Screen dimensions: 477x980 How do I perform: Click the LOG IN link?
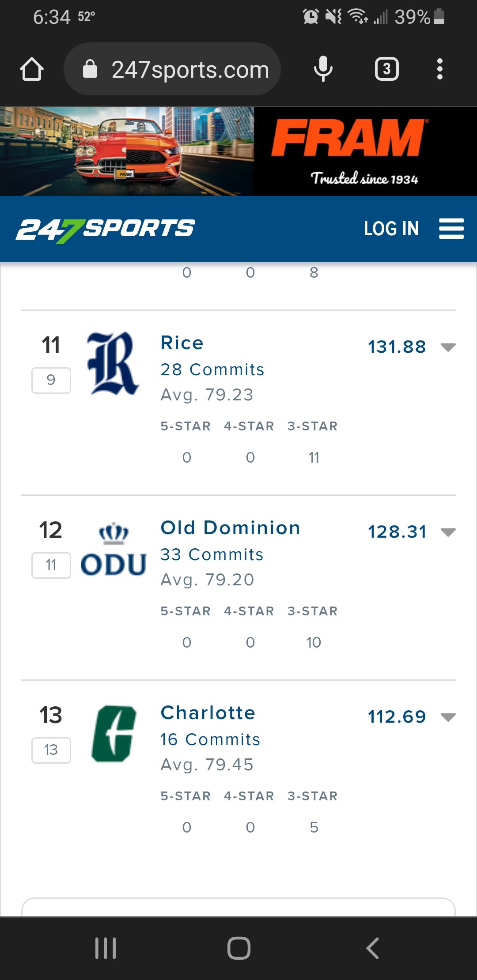(391, 229)
